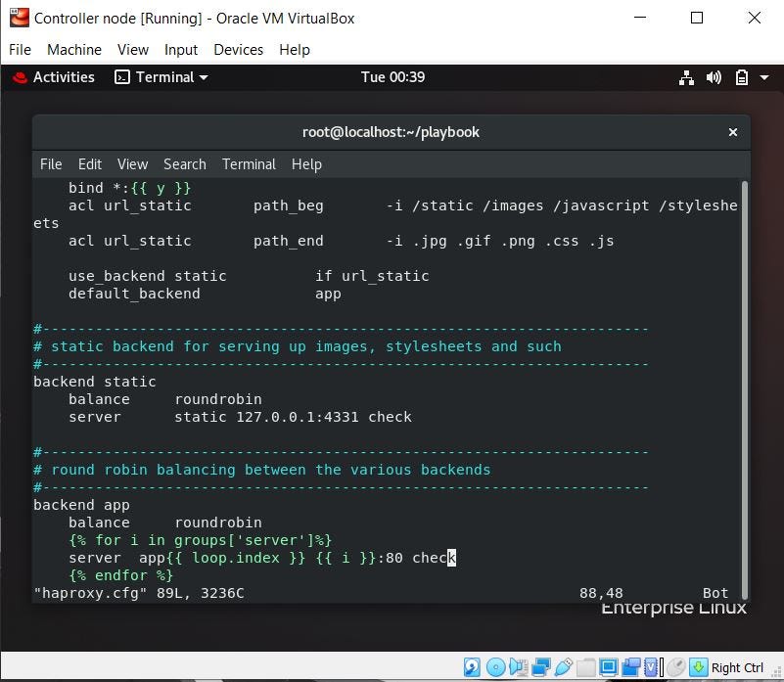The image size is (784, 682).
Task: Click the '"haproxy.cfg" 89L, 3236C' status text
Action: tap(139, 594)
